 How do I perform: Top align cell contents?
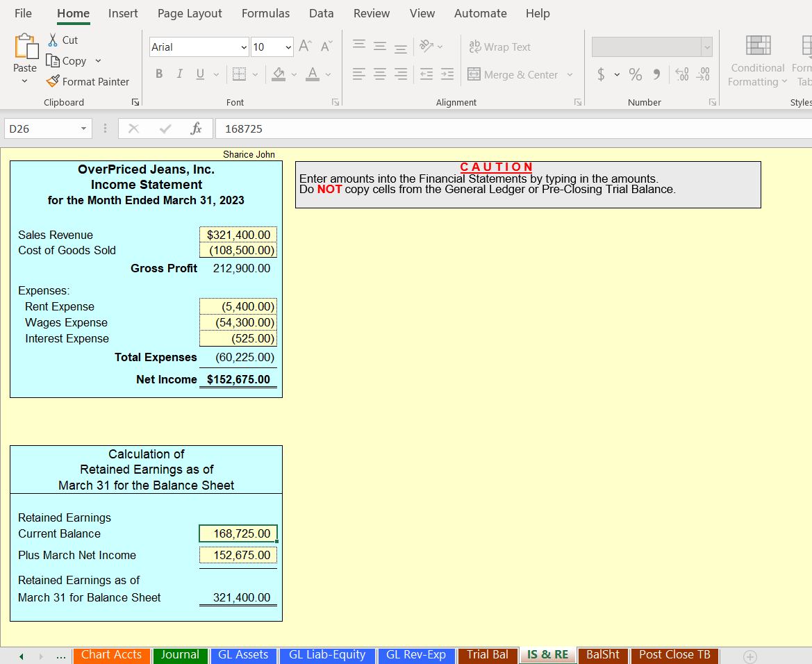click(359, 46)
